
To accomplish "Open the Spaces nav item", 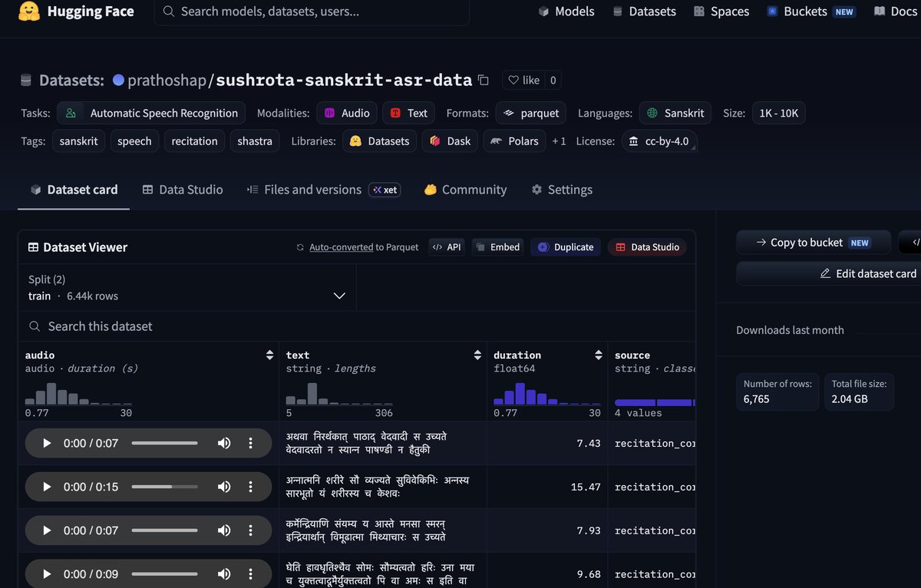I will tap(721, 12).
